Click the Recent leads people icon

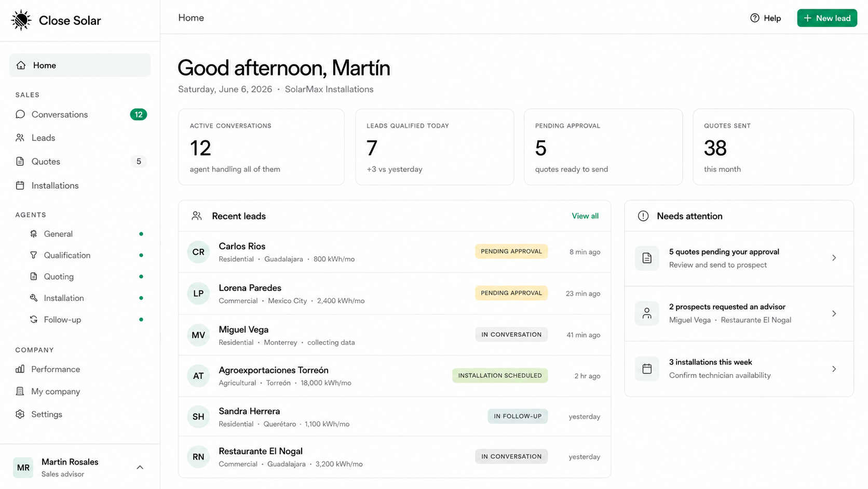[197, 216]
